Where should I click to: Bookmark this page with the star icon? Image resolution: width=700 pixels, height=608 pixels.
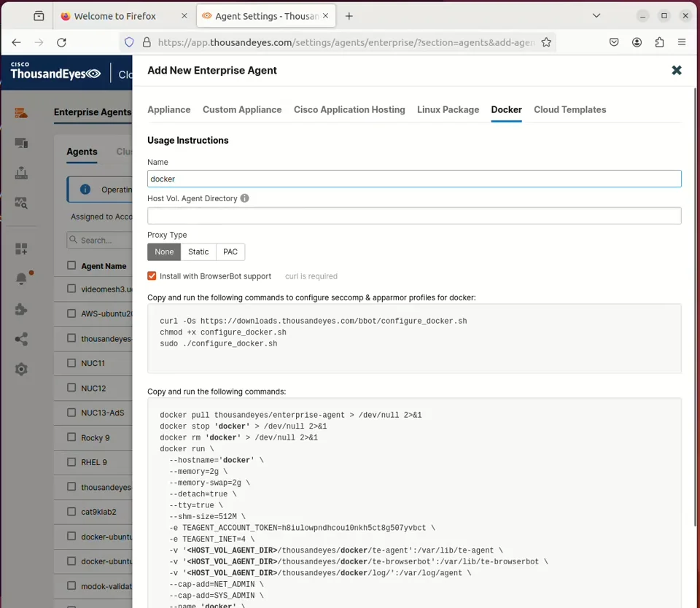[546, 42]
